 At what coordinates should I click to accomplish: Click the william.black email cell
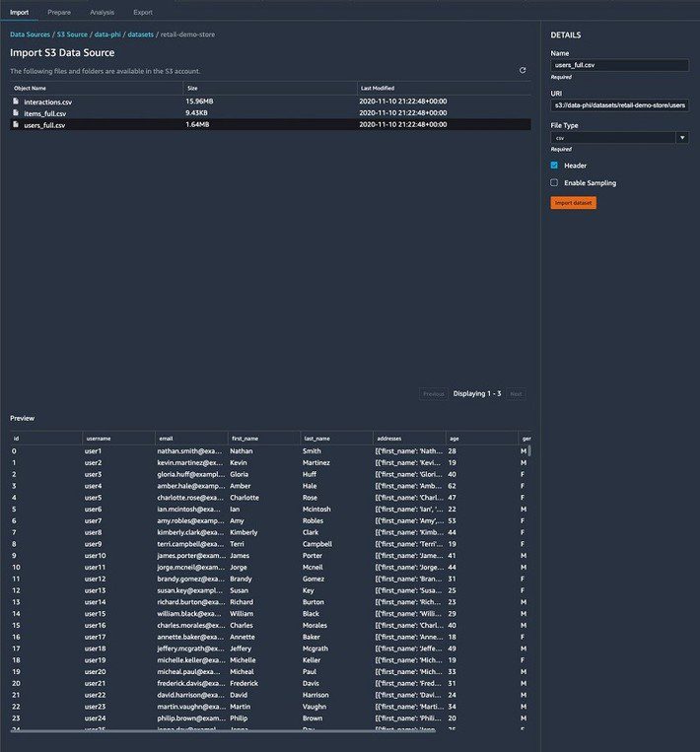[x=190, y=613]
